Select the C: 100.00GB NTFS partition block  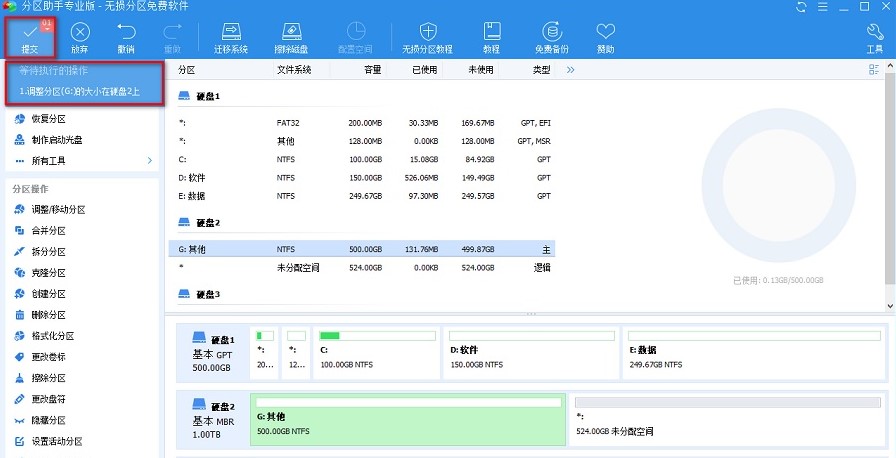(x=376, y=351)
